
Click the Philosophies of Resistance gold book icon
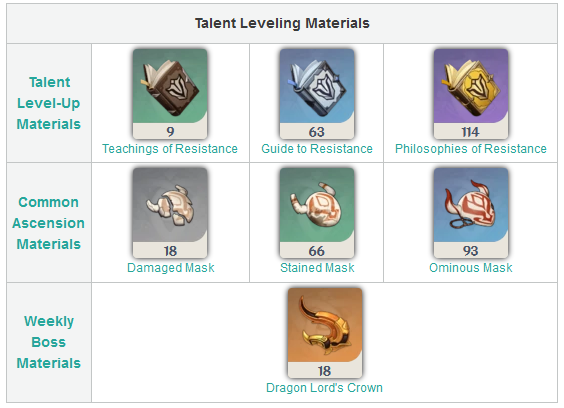[x=471, y=94]
